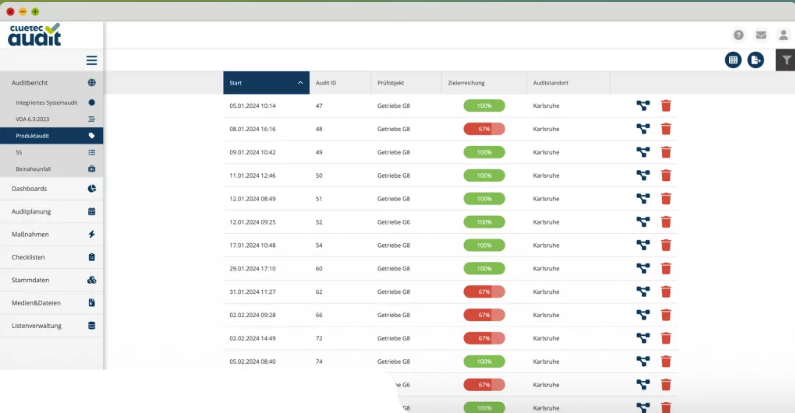Open Stammdaten in the sidebar
795x413 pixels.
tap(52, 280)
